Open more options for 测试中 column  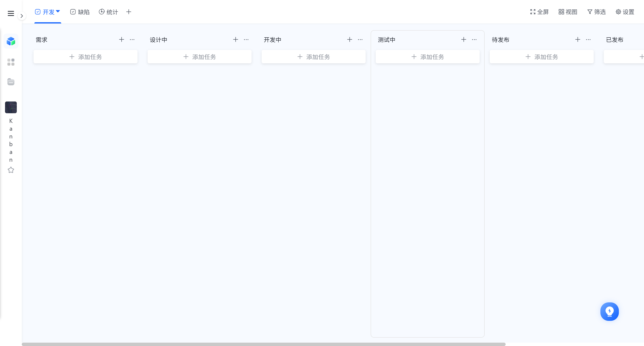pyautogui.click(x=474, y=39)
